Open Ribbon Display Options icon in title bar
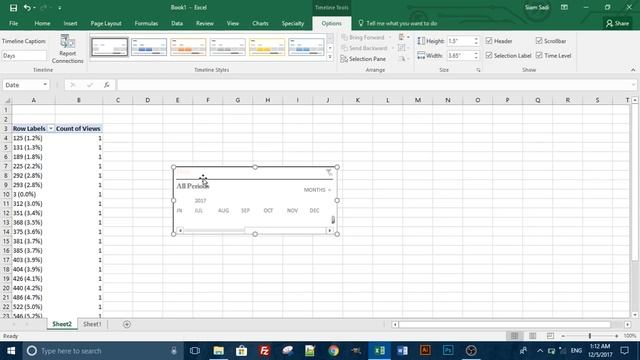This screenshot has width=640, height=360. click(564, 7)
